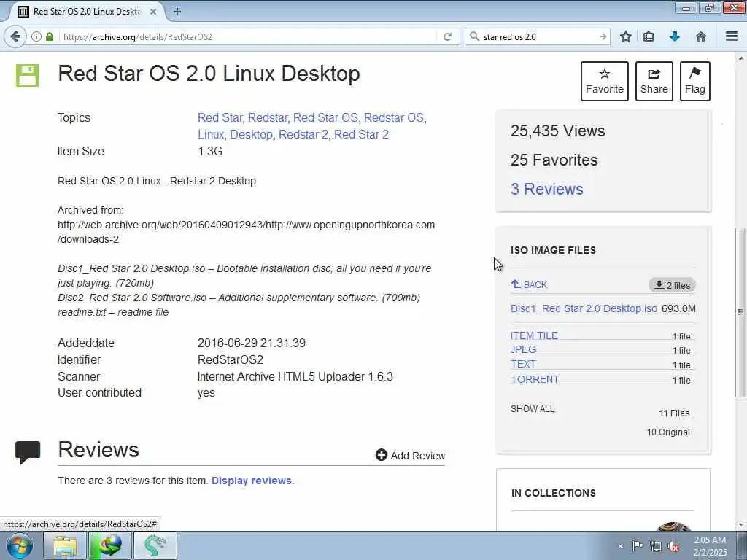The image size is (747, 560).
Task: Click the search box containing star red os 2.0
Action: pos(538,36)
